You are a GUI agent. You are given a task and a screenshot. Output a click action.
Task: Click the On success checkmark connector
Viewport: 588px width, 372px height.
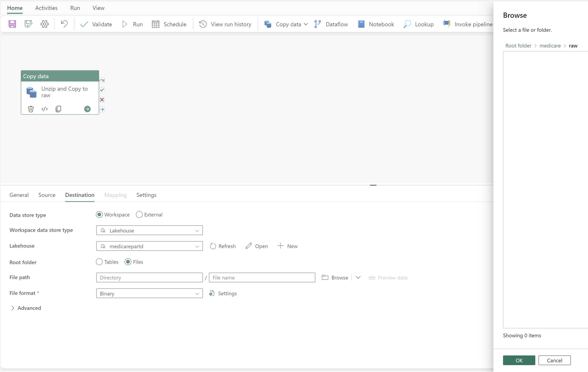click(102, 90)
